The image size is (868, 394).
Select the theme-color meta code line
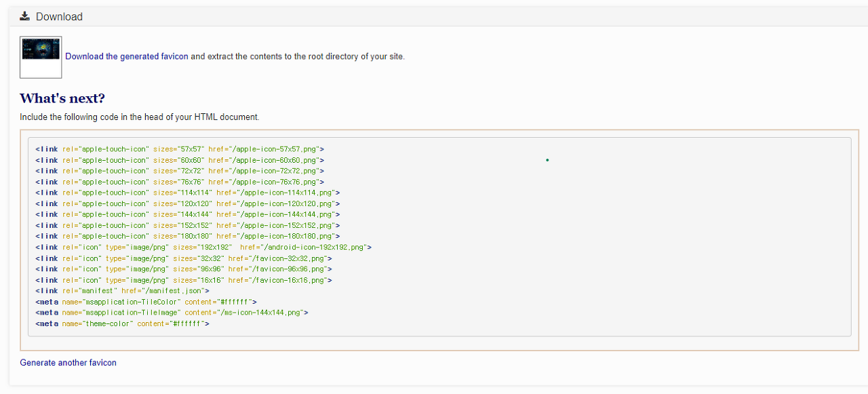(122, 324)
